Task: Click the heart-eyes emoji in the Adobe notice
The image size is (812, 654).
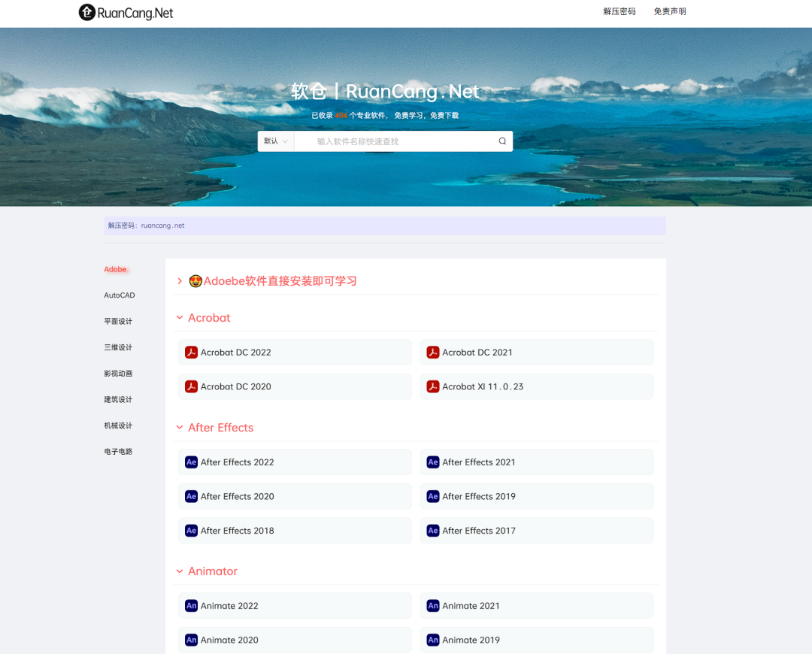Action: tap(195, 280)
